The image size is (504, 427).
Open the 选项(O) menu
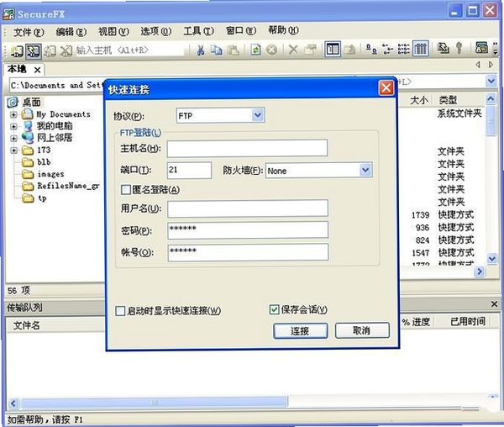pos(156,31)
